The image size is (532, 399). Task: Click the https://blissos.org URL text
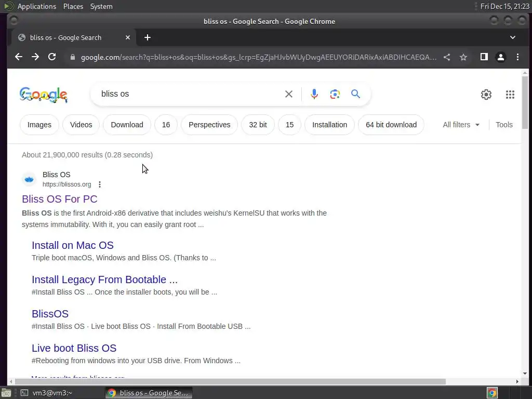[x=67, y=184]
